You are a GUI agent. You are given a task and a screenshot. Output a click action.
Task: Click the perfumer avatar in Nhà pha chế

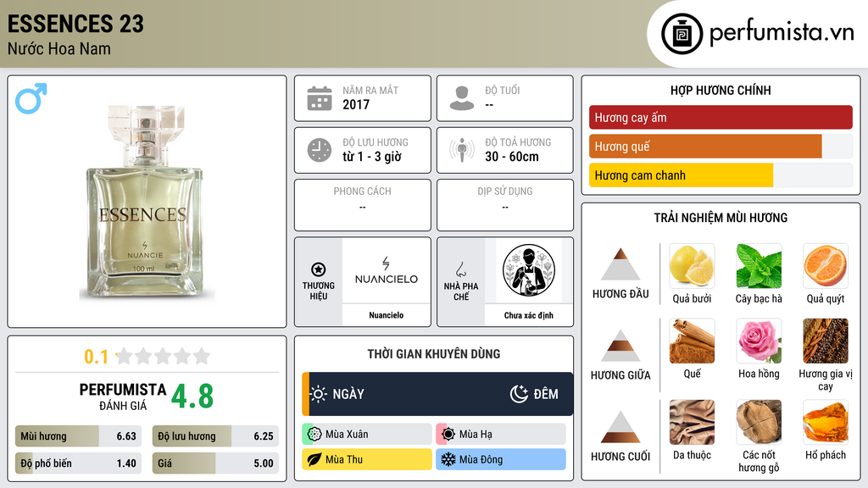(529, 270)
